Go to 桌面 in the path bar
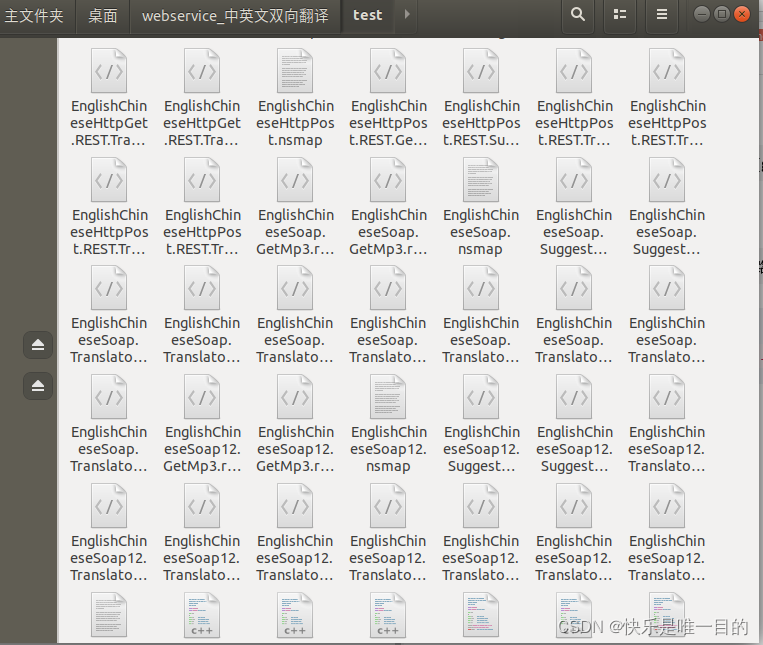763x645 pixels. tap(103, 16)
